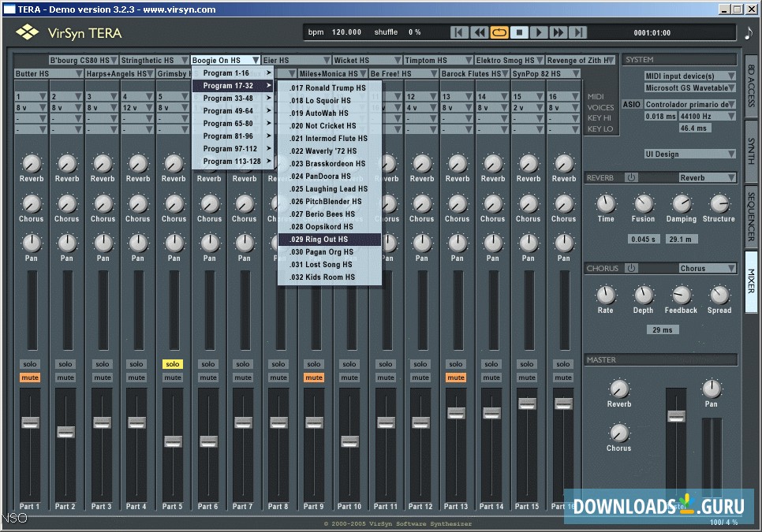Mute the Part 1 channel
Viewport: 762px width, 532px height.
pos(30,378)
